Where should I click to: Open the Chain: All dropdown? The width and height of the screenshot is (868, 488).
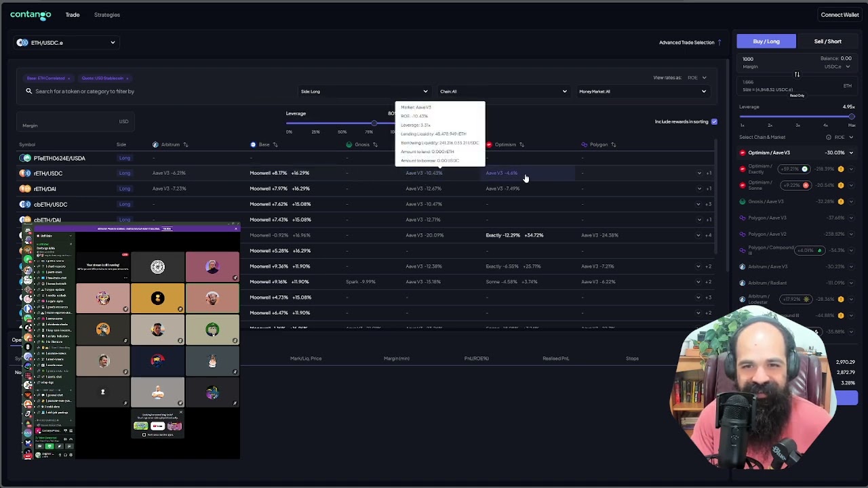503,91
